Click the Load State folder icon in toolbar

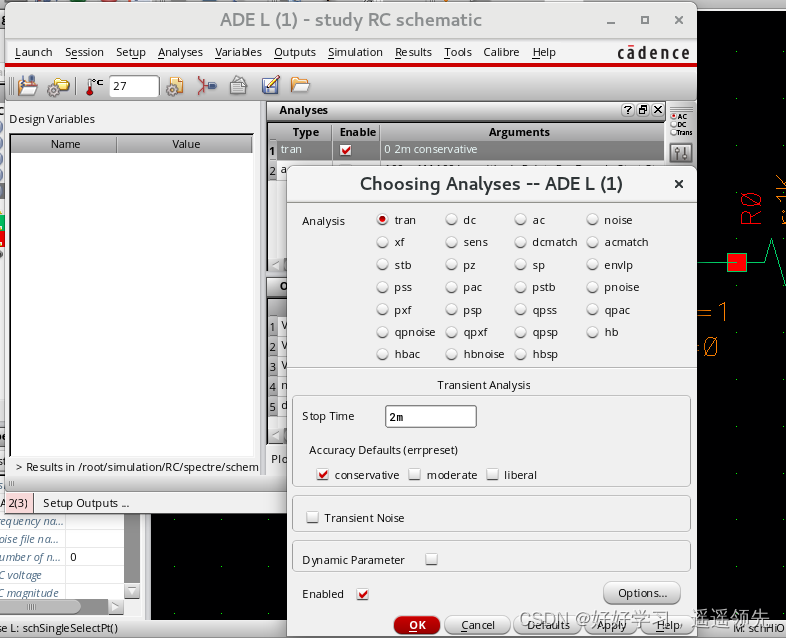pyautogui.click(x=28, y=86)
